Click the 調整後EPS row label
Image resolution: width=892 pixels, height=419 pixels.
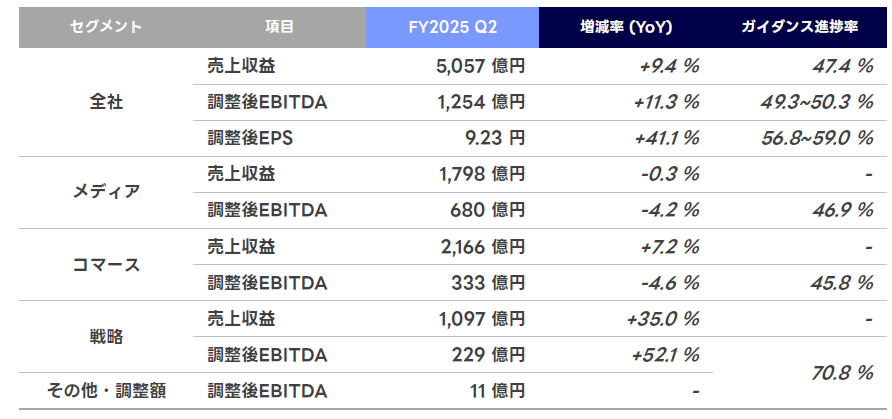[245, 138]
